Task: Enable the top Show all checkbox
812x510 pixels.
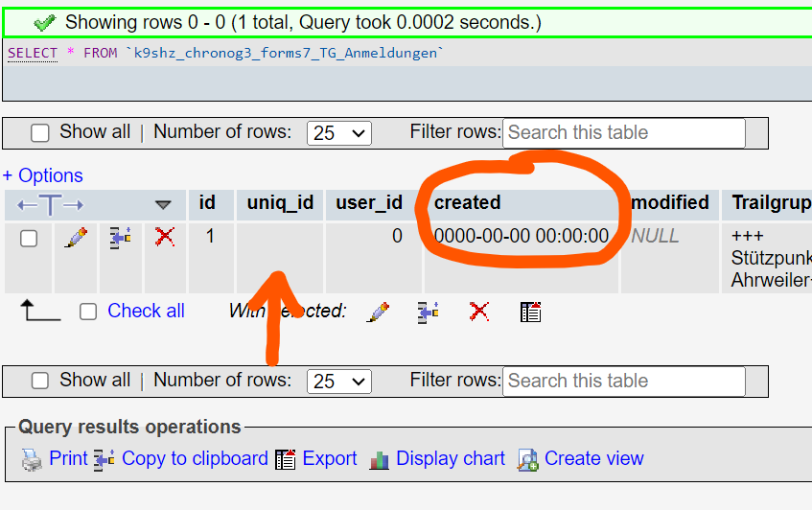Action: [40, 133]
